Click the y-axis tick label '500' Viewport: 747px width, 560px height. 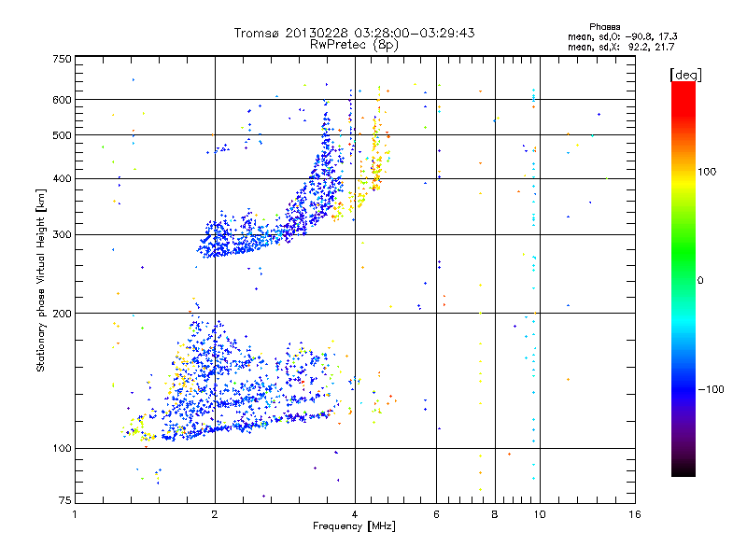tap(62, 135)
